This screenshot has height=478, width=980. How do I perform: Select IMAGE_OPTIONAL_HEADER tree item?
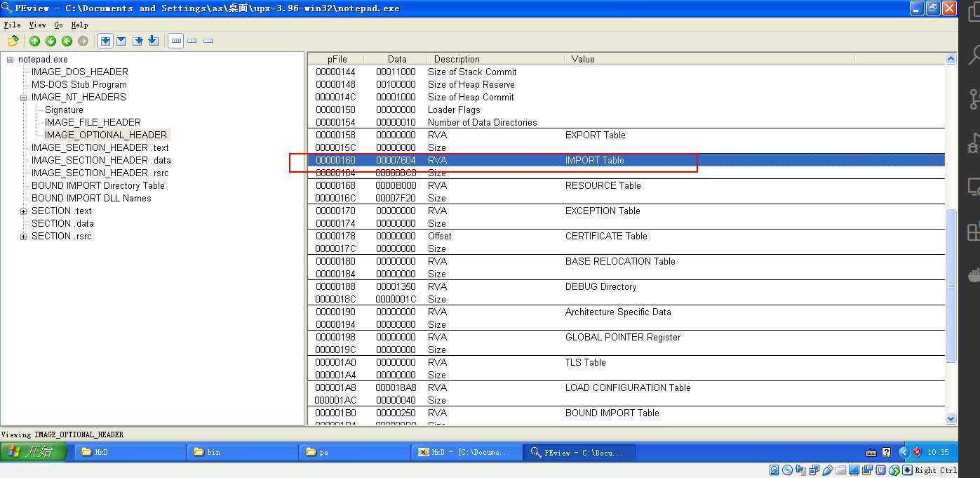[106, 135]
